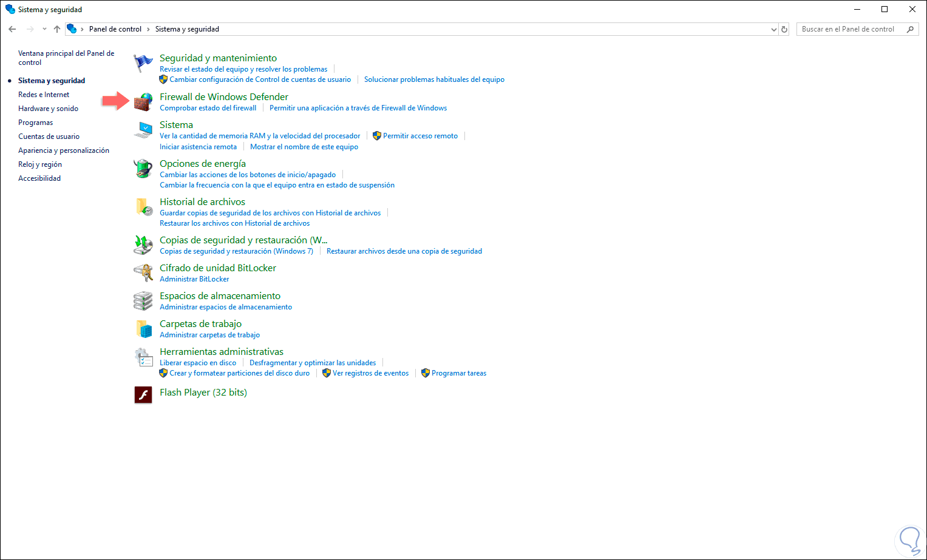
Task: Click the Herramientas administrativas icon
Action: pyautogui.click(x=143, y=357)
